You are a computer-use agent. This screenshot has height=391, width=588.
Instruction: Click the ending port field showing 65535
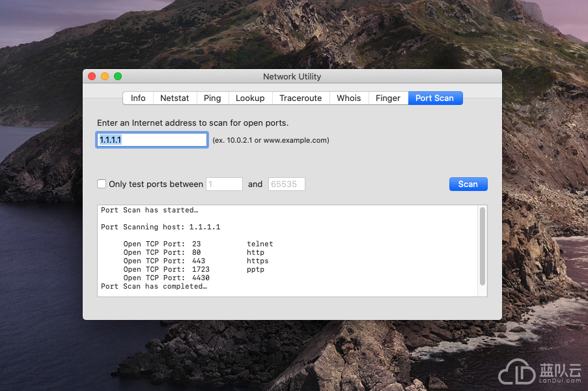287,184
